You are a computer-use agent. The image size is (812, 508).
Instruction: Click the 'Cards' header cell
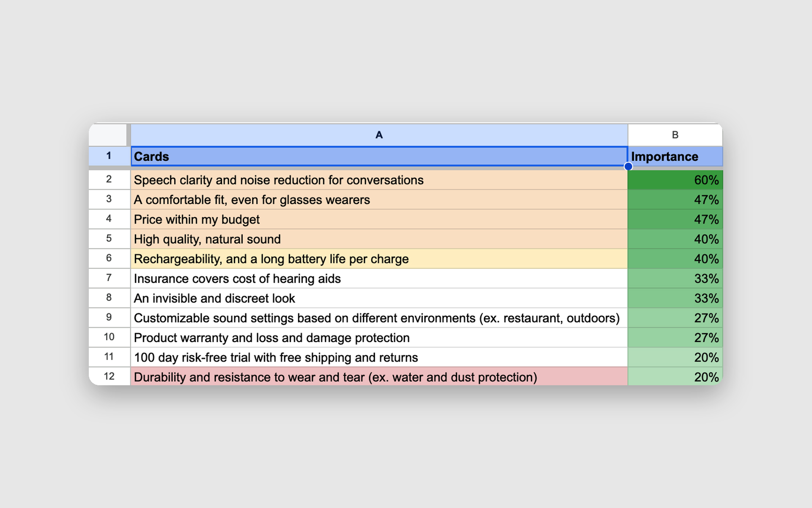click(x=379, y=156)
